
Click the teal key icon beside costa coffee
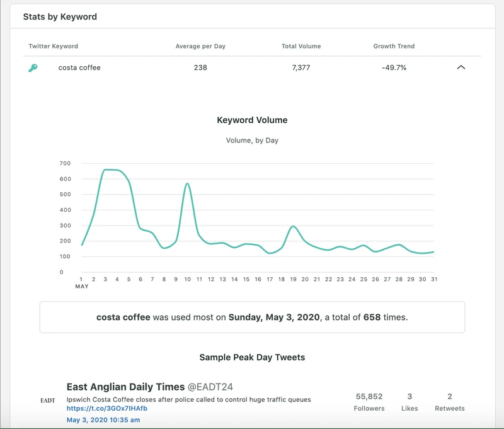click(x=33, y=68)
